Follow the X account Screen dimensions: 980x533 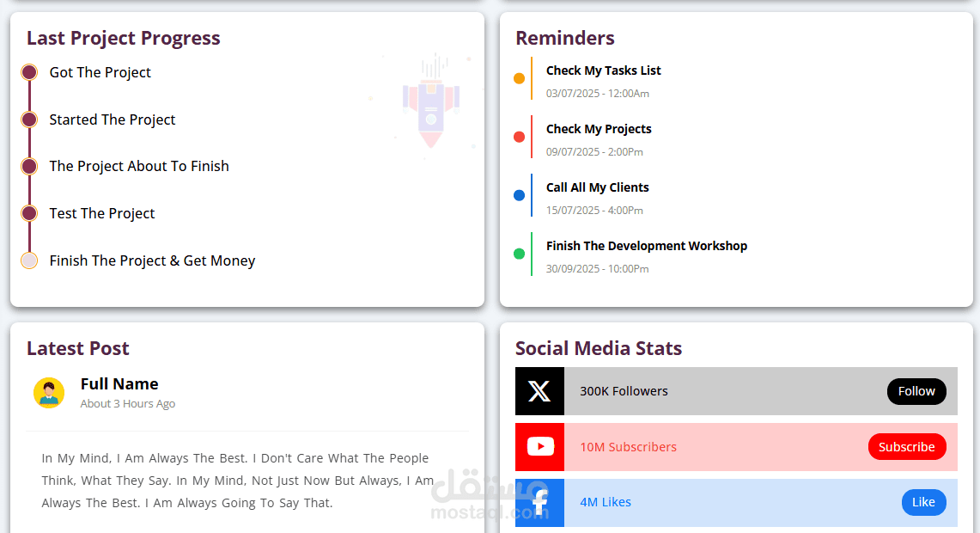click(916, 392)
